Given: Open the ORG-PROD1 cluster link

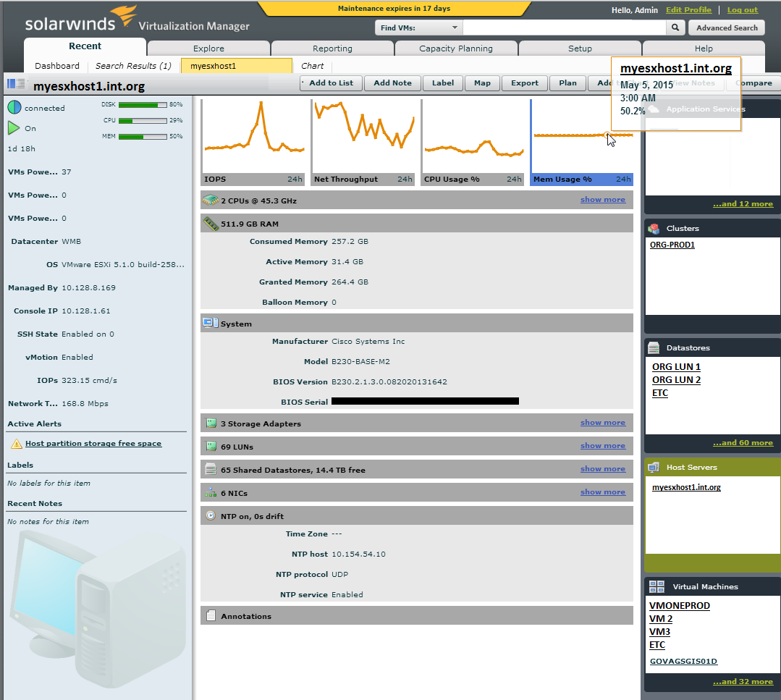Looking at the screenshot, I should pyautogui.click(x=672, y=245).
